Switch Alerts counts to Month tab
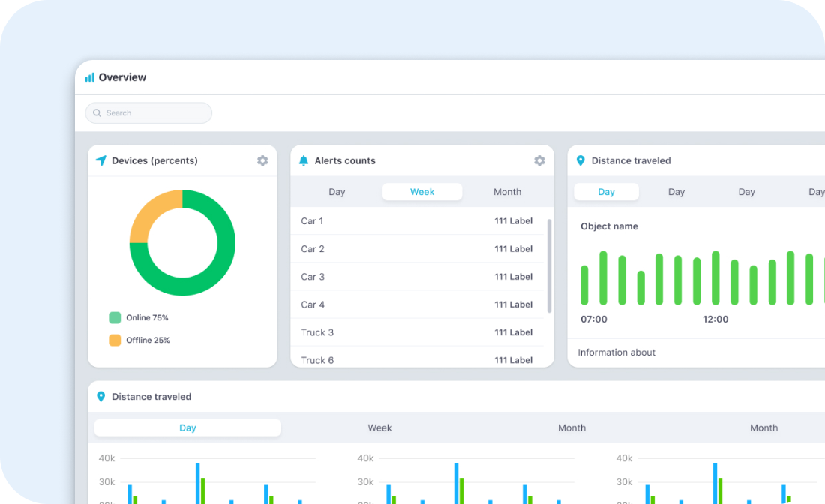This screenshot has width=825, height=504. 507,192
